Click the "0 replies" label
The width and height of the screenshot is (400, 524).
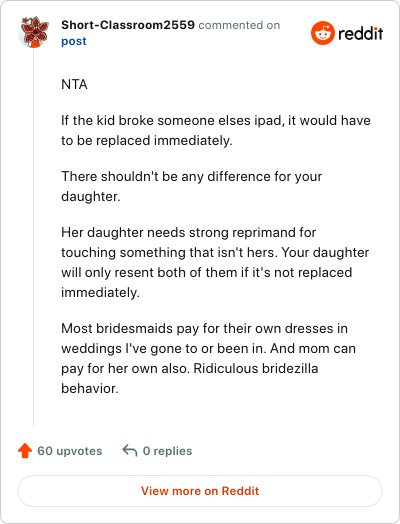pyautogui.click(x=167, y=451)
